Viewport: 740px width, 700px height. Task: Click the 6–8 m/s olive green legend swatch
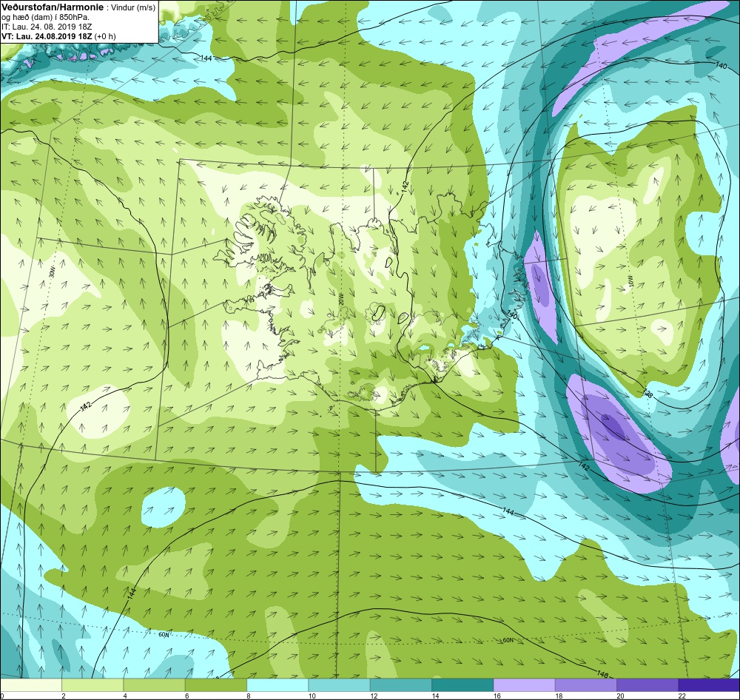click(x=215, y=685)
